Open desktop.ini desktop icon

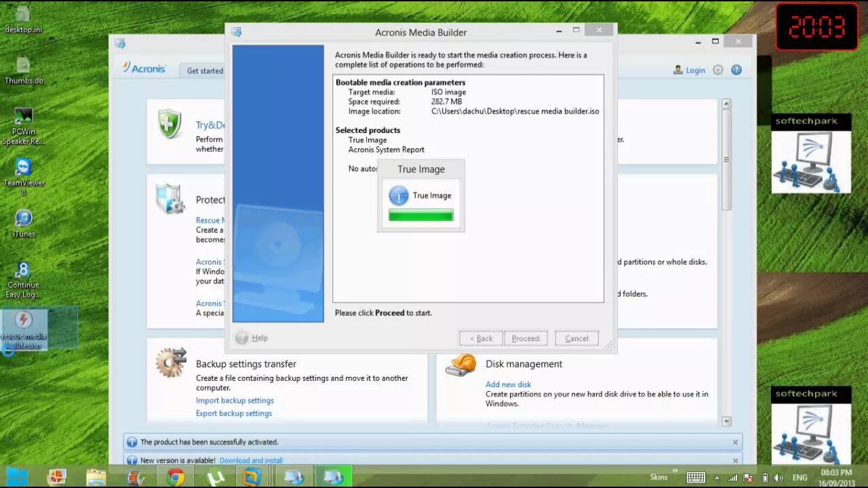click(x=23, y=20)
